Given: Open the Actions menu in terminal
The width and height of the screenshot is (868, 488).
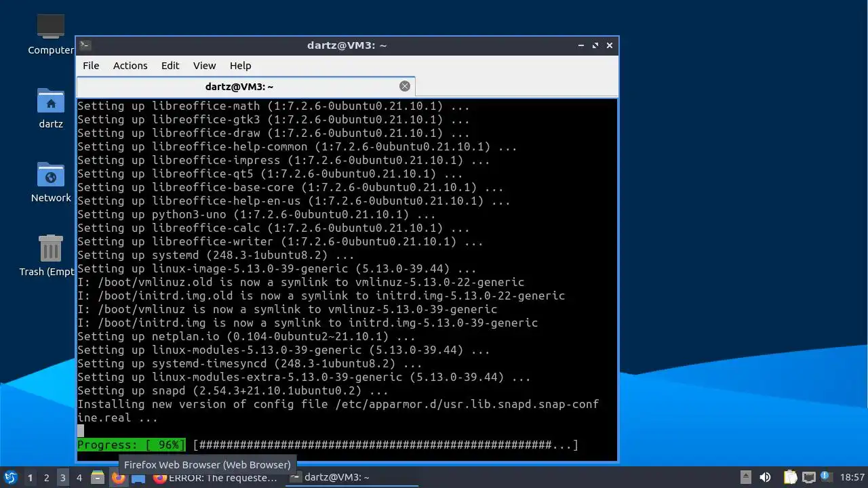Looking at the screenshot, I should [130, 66].
